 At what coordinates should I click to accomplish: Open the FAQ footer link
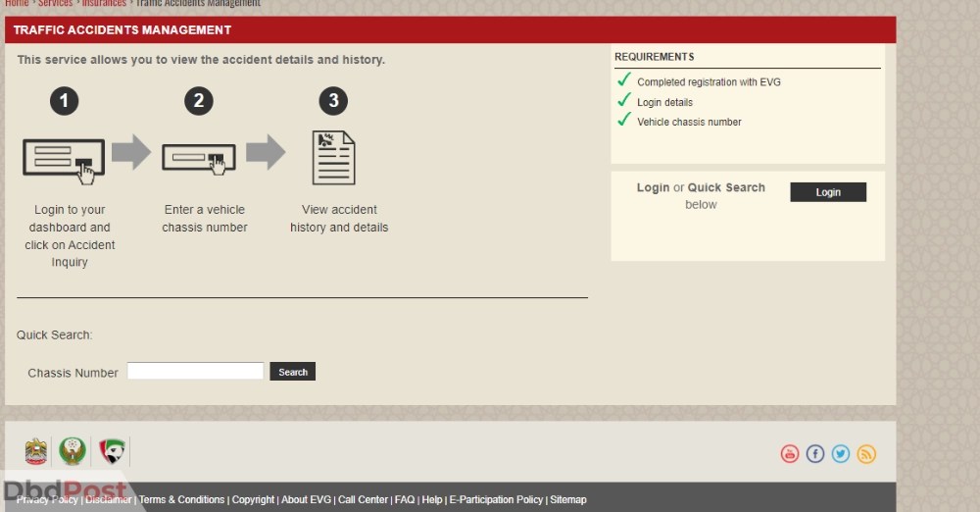tap(405, 499)
